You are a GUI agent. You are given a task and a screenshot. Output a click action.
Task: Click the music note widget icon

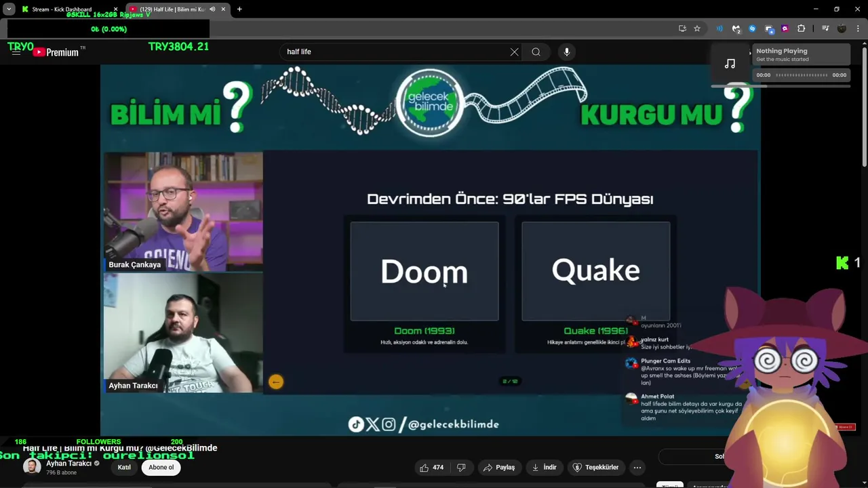tap(730, 64)
